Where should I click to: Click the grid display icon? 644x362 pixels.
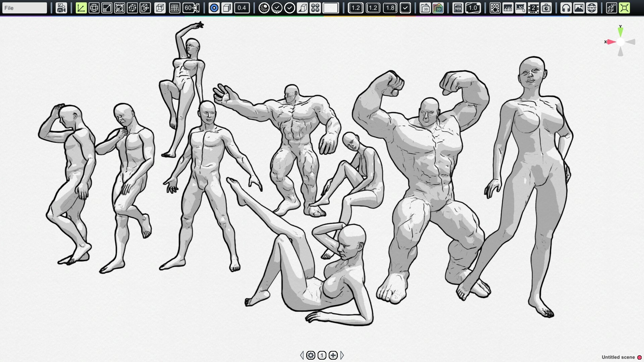click(174, 7)
